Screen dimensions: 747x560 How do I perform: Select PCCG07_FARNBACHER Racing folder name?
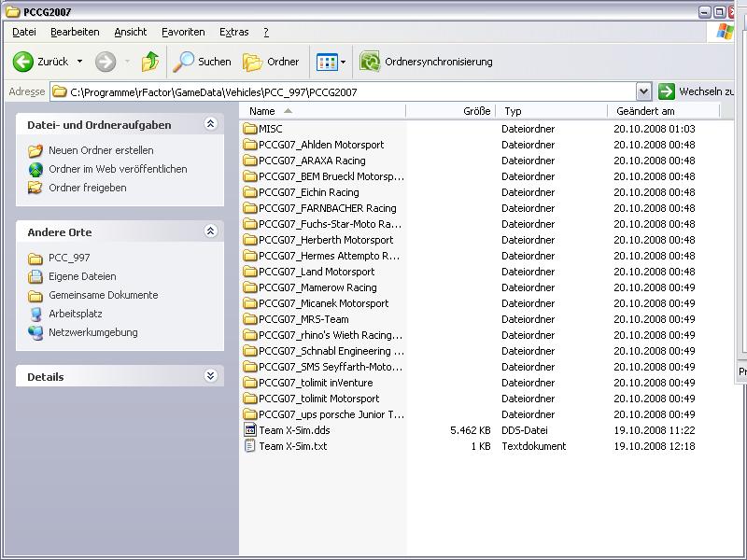(x=328, y=208)
